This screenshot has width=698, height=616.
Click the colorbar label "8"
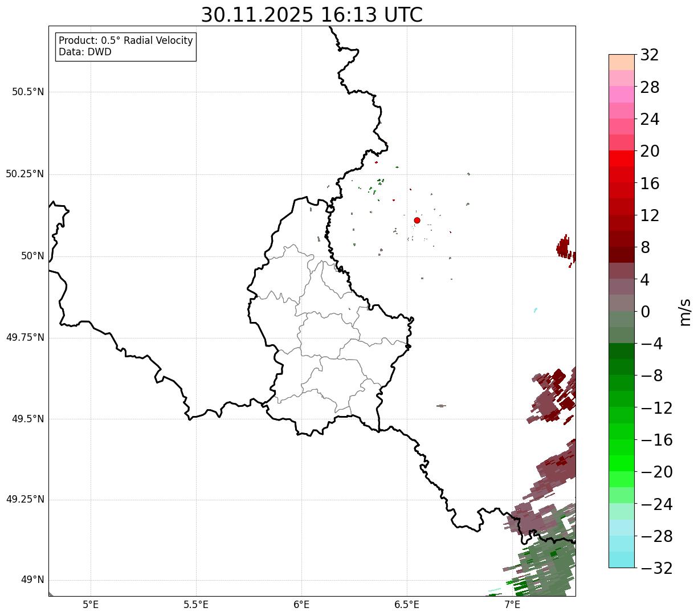(x=645, y=247)
